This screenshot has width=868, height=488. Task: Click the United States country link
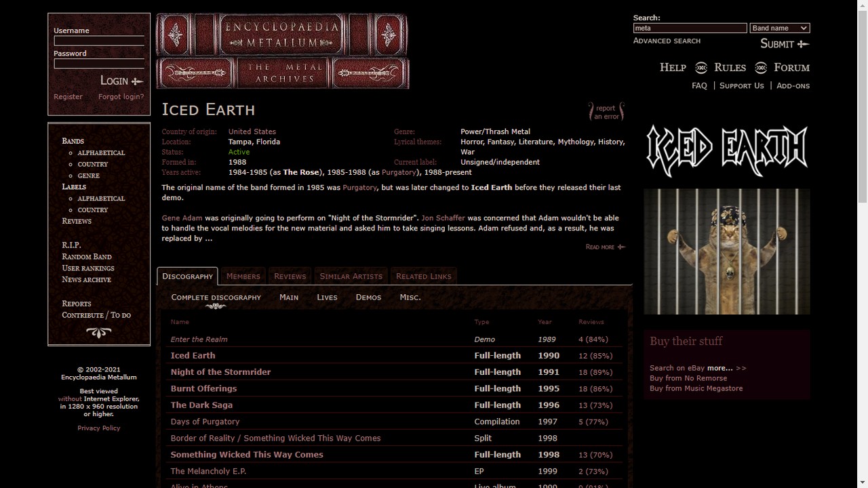[x=252, y=131]
